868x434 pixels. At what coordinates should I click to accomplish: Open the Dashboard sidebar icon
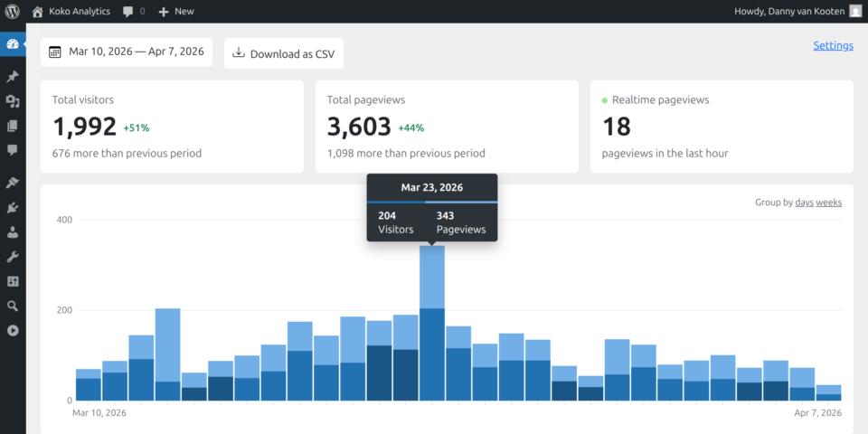coord(13,44)
